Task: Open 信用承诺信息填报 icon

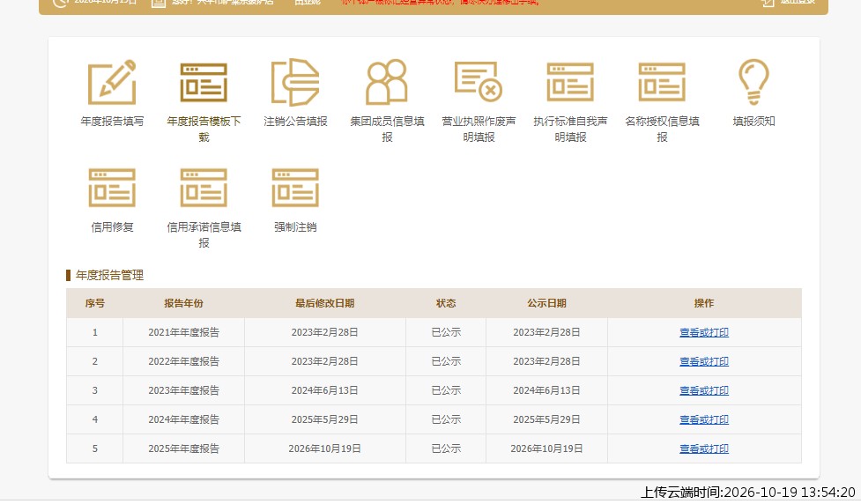Action: pyautogui.click(x=204, y=188)
